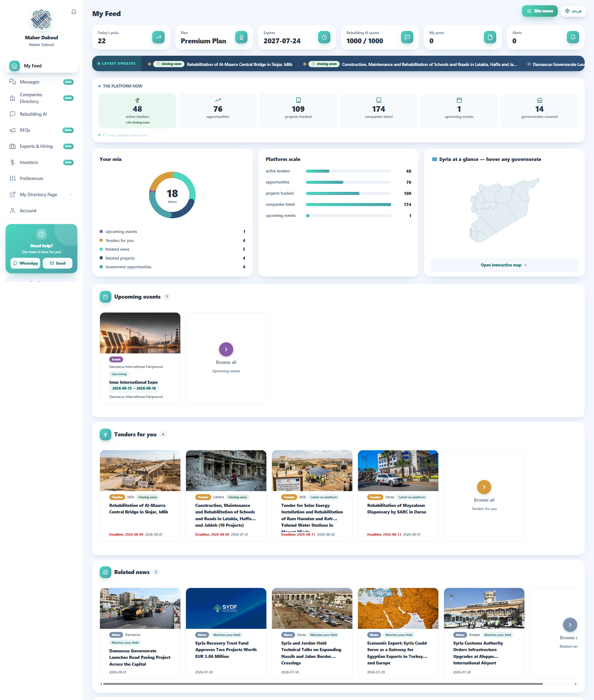Open interactive map

[x=504, y=265]
